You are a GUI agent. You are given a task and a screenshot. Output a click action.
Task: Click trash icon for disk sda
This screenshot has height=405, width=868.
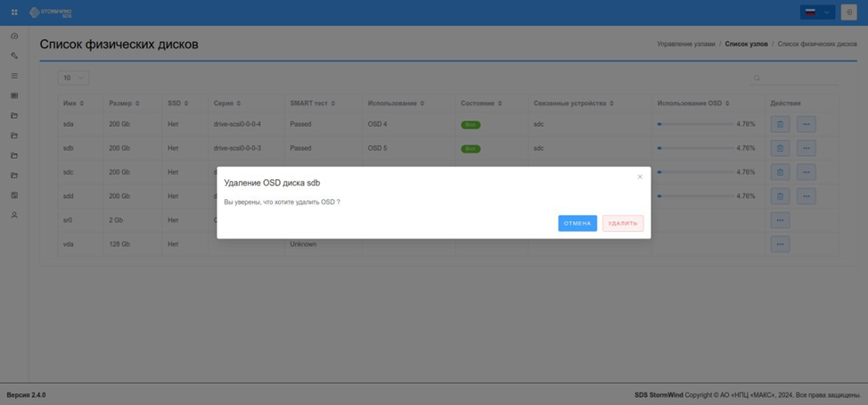tap(780, 124)
